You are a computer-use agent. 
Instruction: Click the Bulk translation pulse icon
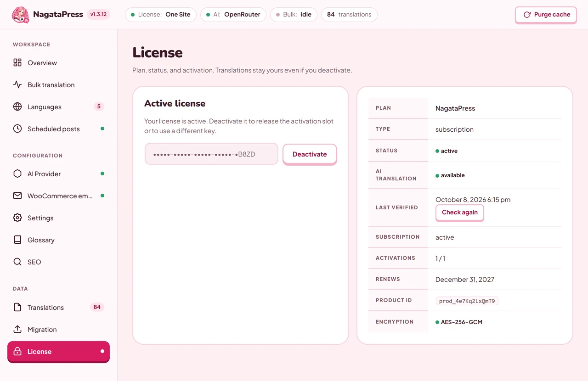click(x=17, y=84)
